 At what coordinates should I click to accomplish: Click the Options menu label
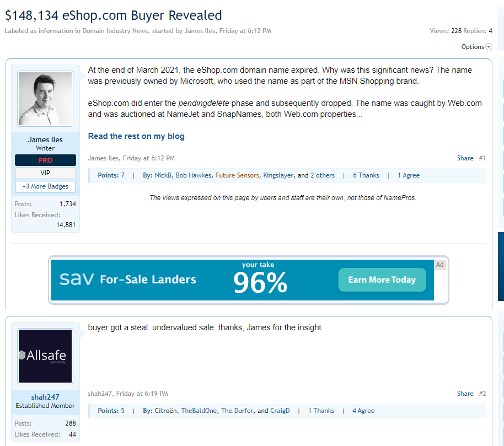[x=473, y=47]
